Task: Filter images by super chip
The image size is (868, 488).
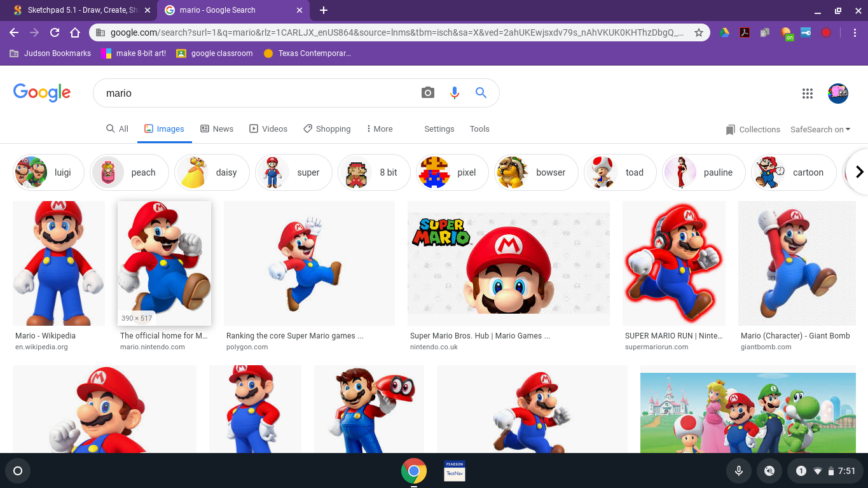Action: click(x=293, y=172)
